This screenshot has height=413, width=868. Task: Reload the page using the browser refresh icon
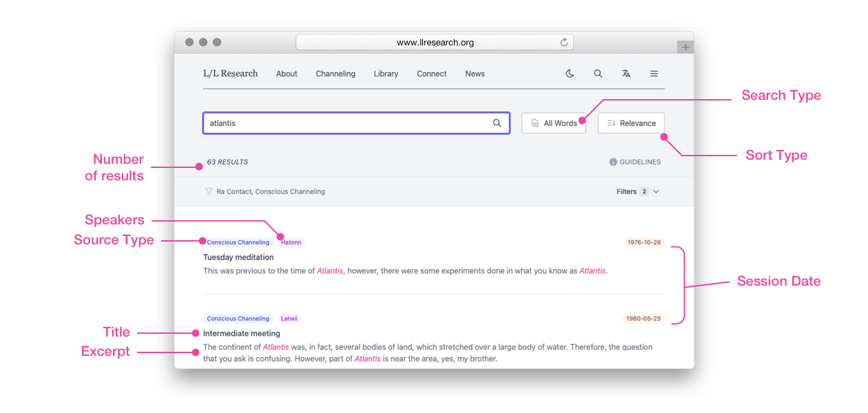point(564,43)
